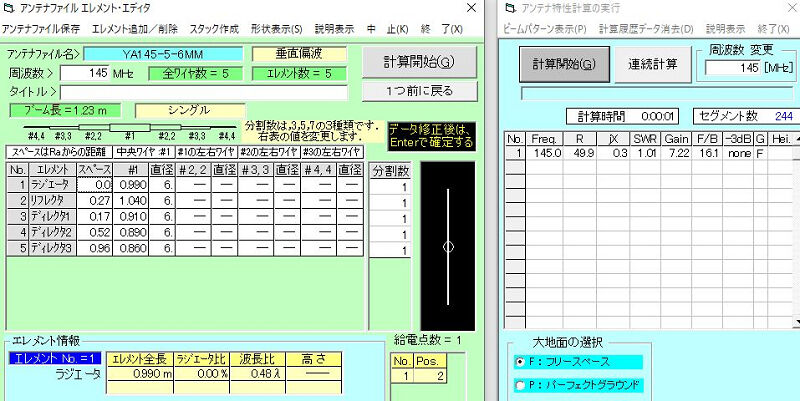Open エレメント追加／削除 menu
Viewport: 800px width, 401px height.
click(135, 29)
